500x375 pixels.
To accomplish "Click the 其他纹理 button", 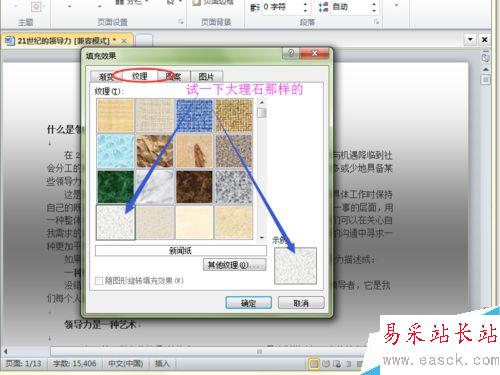I will (x=235, y=265).
